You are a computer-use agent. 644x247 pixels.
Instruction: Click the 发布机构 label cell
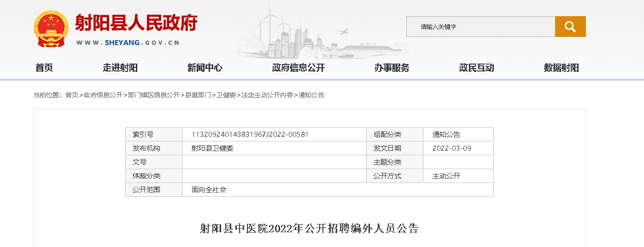(x=154, y=148)
